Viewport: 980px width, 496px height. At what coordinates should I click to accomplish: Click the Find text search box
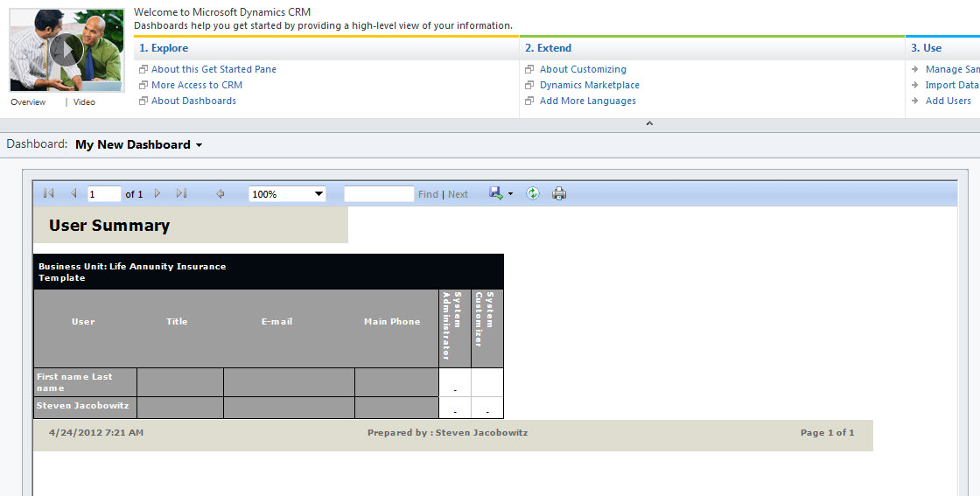click(x=379, y=193)
